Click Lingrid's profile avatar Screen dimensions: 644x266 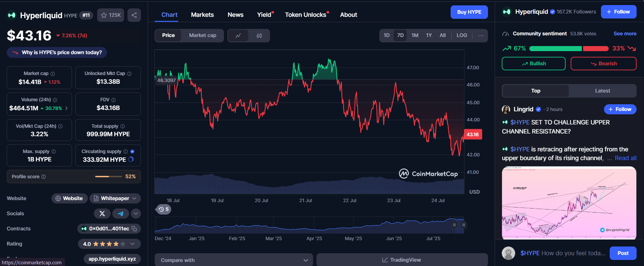[506, 109]
